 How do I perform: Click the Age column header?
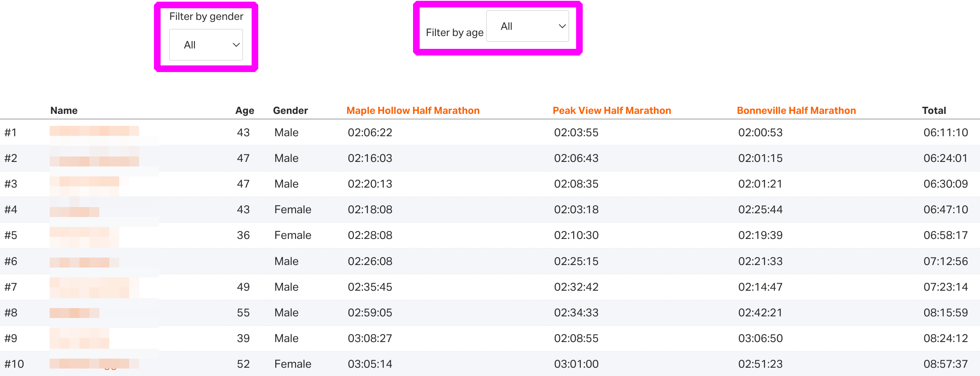[245, 111]
